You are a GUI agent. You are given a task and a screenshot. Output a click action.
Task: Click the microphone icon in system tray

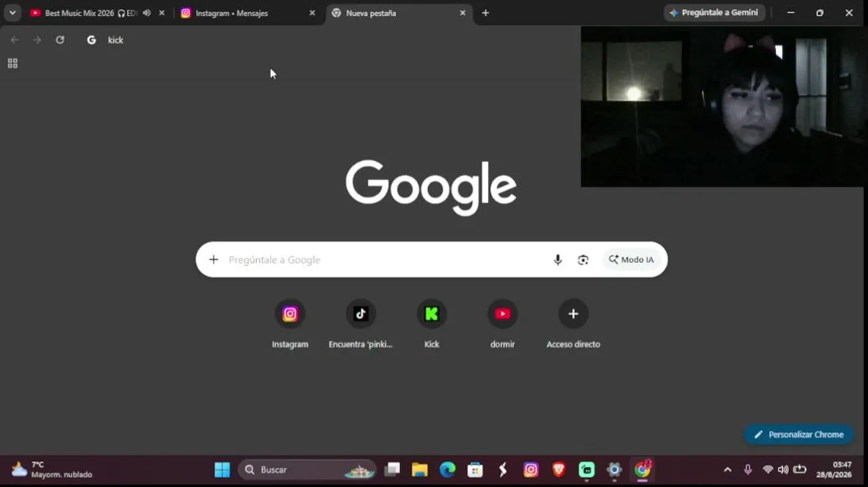tap(748, 469)
